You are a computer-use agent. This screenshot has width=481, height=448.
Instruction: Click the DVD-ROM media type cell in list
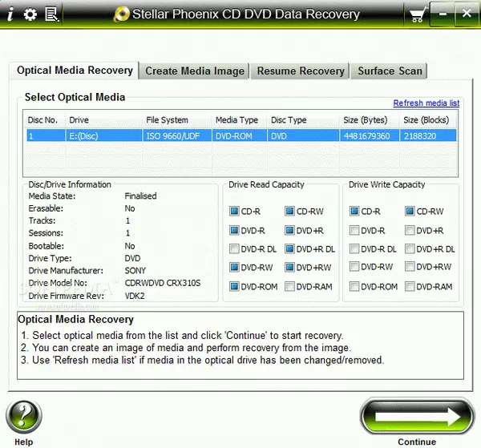point(239,135)
